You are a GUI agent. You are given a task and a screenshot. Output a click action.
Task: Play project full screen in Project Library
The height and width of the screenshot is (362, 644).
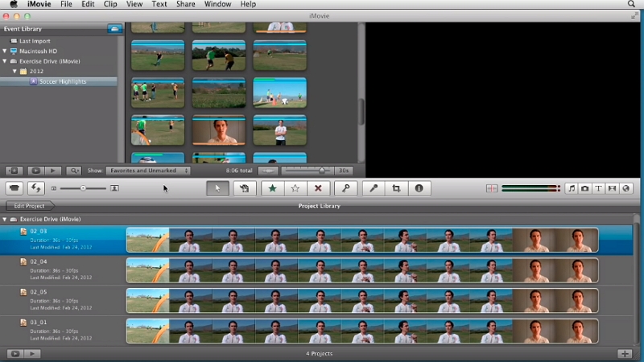[15, 353]
